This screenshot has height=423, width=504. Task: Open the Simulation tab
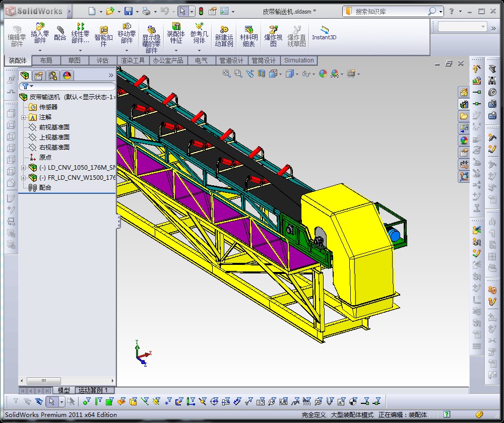click(299, 60)
